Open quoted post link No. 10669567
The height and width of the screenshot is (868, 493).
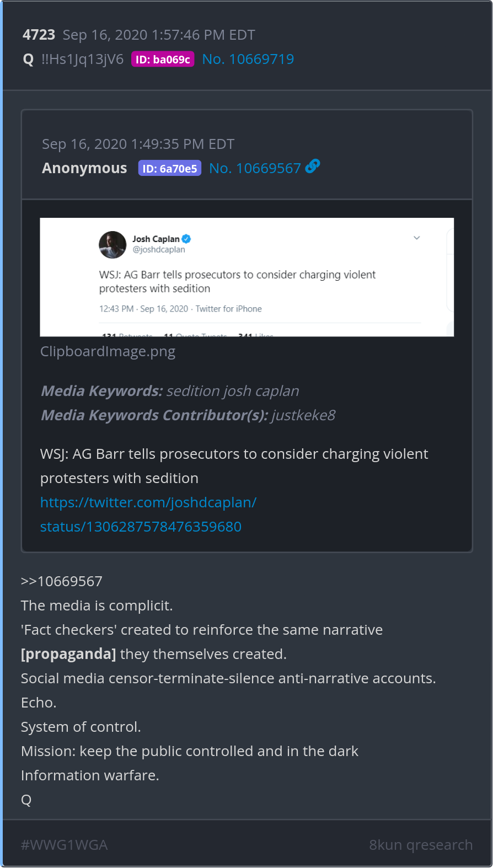(255, 168)
